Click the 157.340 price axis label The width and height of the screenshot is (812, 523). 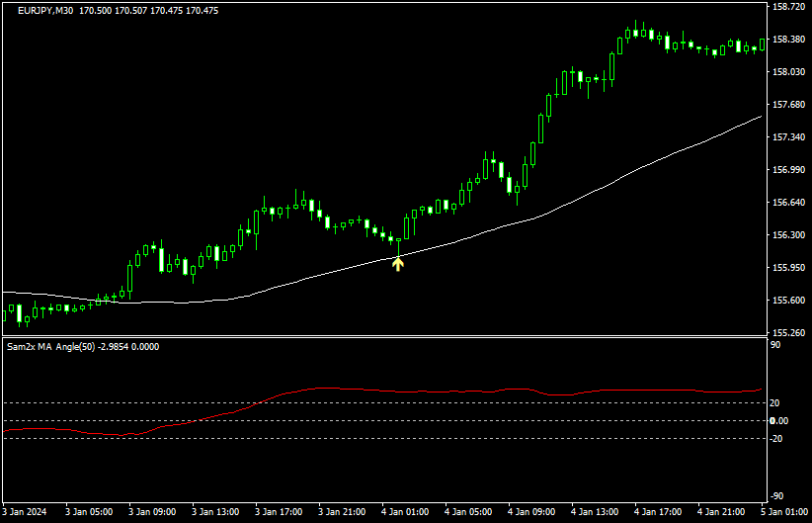tap(788, 137)
